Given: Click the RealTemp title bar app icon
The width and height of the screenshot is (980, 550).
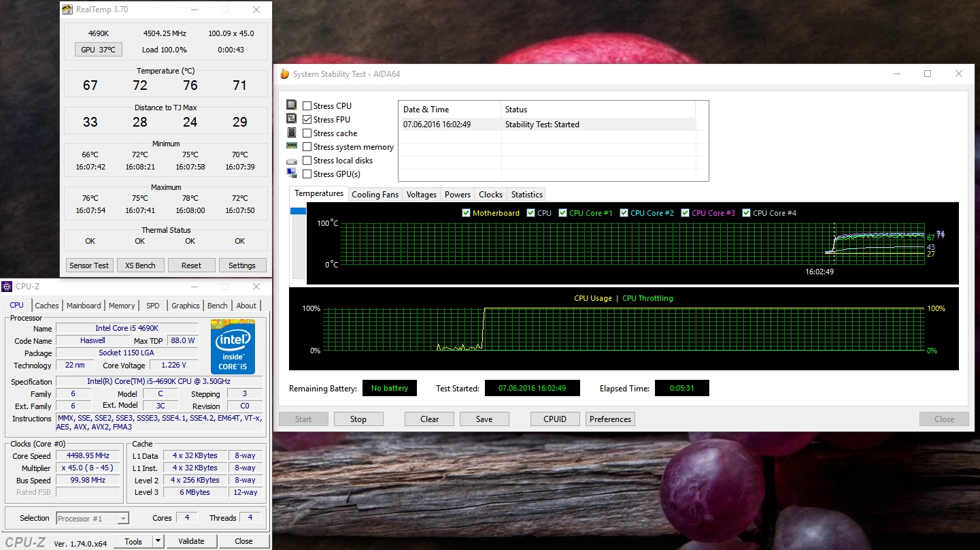Looking at the screenshot, I should (67, 10).
